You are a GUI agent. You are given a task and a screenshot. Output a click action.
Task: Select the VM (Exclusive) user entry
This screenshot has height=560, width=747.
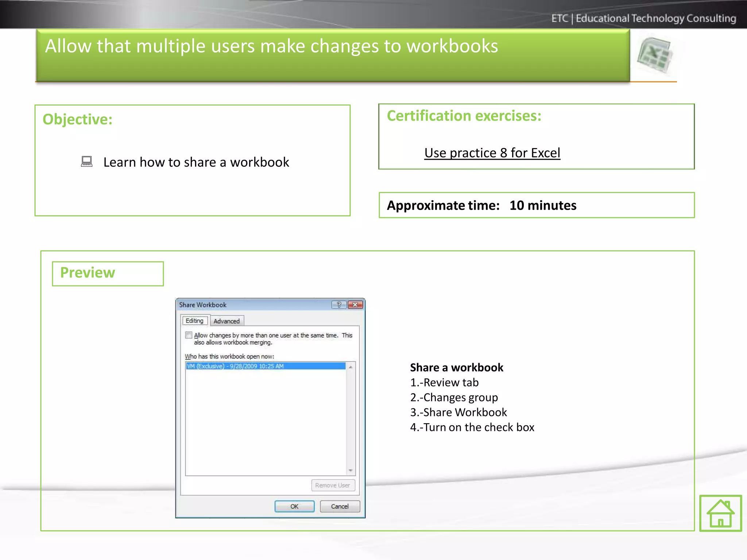(x=266, y=366)
